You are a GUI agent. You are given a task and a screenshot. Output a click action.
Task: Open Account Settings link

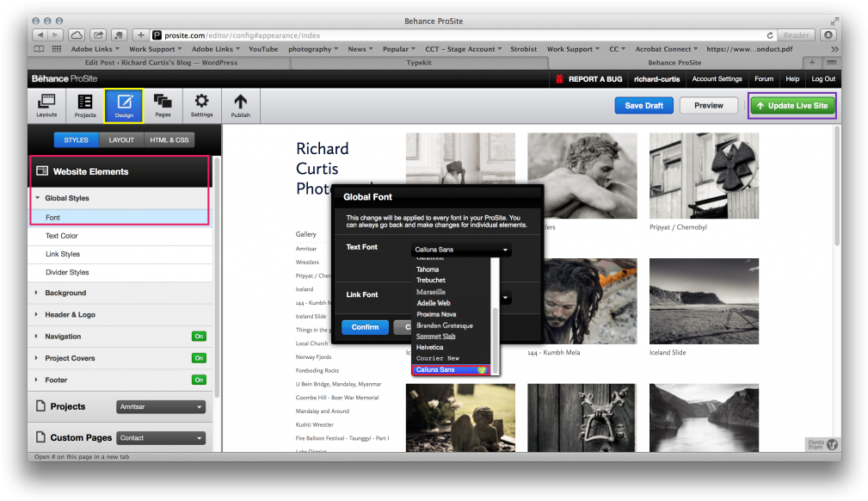tap(717, 79)
